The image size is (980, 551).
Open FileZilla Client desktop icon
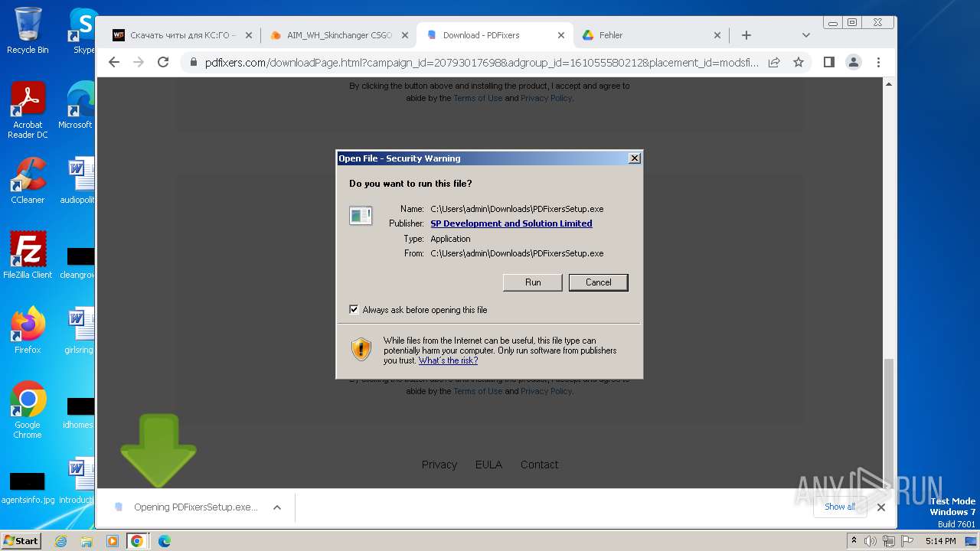tap(28, 256)
